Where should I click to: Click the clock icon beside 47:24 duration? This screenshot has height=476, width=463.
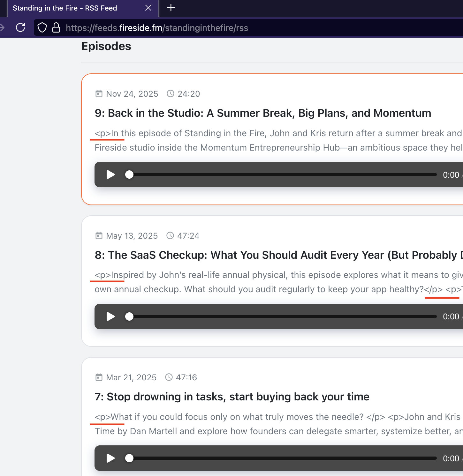[170, 236]
